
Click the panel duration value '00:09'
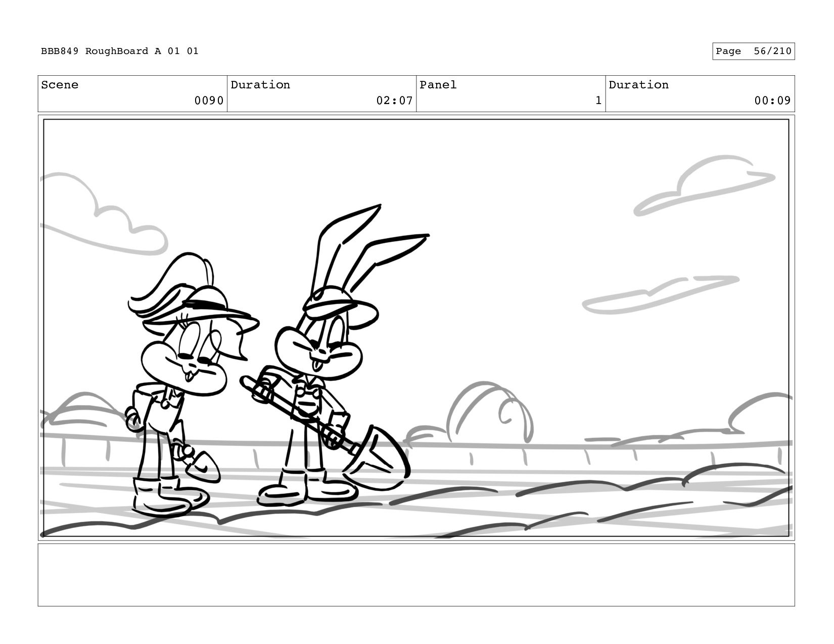[x=772, y=101]
